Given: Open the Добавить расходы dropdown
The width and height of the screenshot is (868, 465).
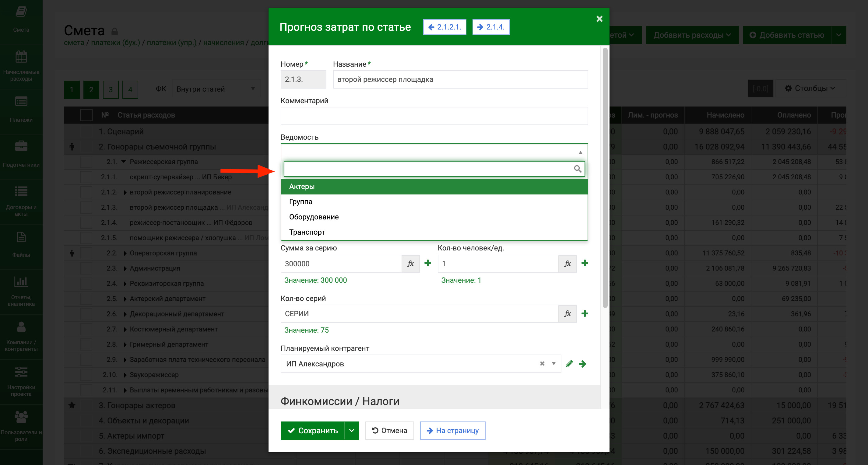Looking at the screenshot, I should (x=692, y=35).
